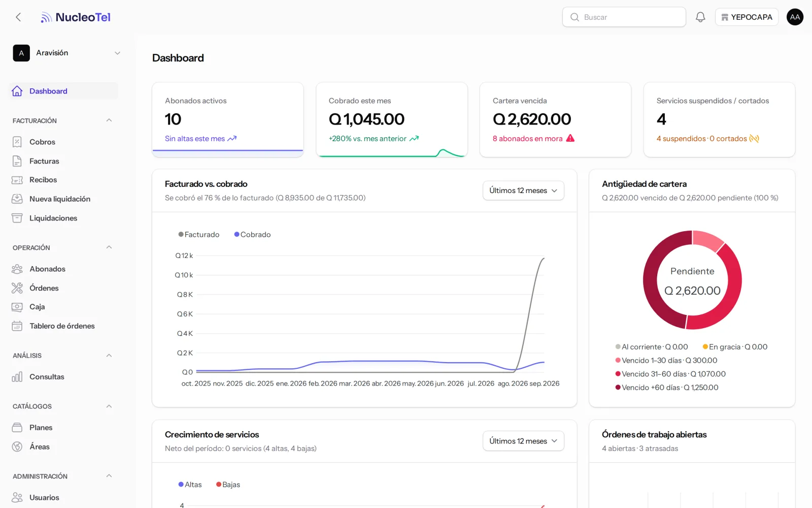Click the Consultas bar chart icon
This screenshot has width=812, height=508.
tap(17, 377)
